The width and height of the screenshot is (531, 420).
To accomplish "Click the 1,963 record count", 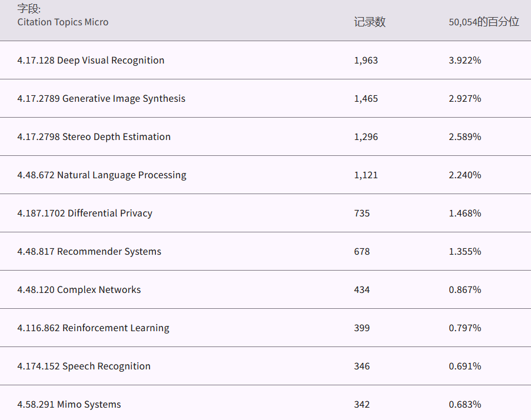I will pyautogui.click(x=366, y=60).
